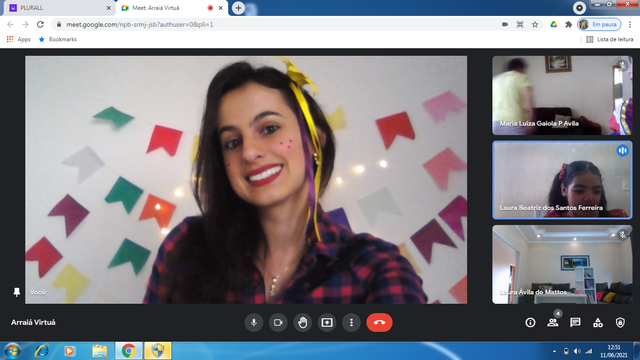Turn off the camera in the call
The width and height of the screenshot is (640, 360).
(278, 322)
